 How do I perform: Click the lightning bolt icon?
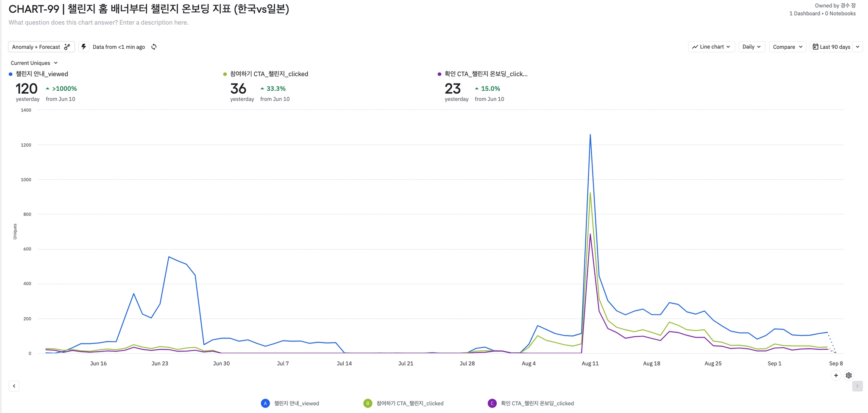coord(84,47)
